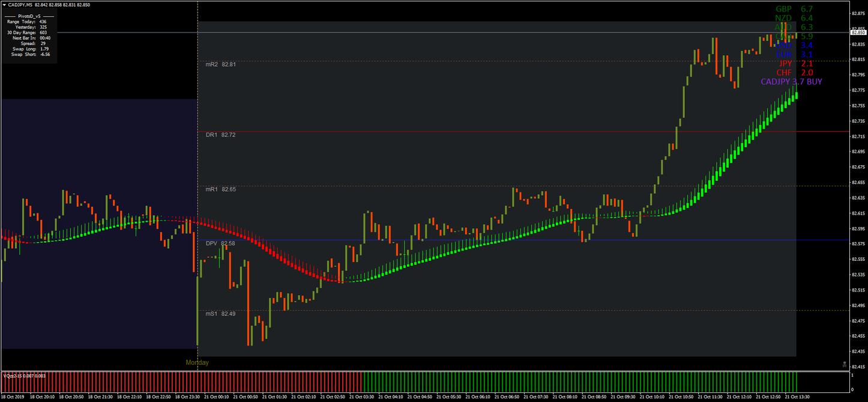This screenshot has height=402, width=868.
Task: Select the DPV 82.58 daily pivot label
Action: (x=220, y=243)
